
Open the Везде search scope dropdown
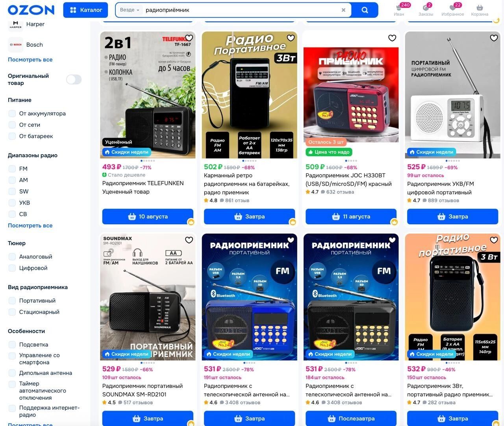click(130, 10)
